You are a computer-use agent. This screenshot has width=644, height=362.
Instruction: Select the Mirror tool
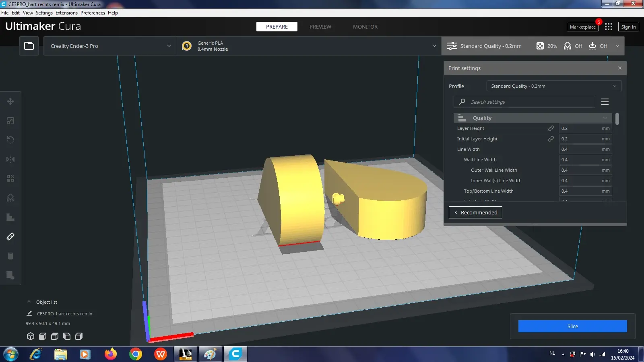click(10, 159)
